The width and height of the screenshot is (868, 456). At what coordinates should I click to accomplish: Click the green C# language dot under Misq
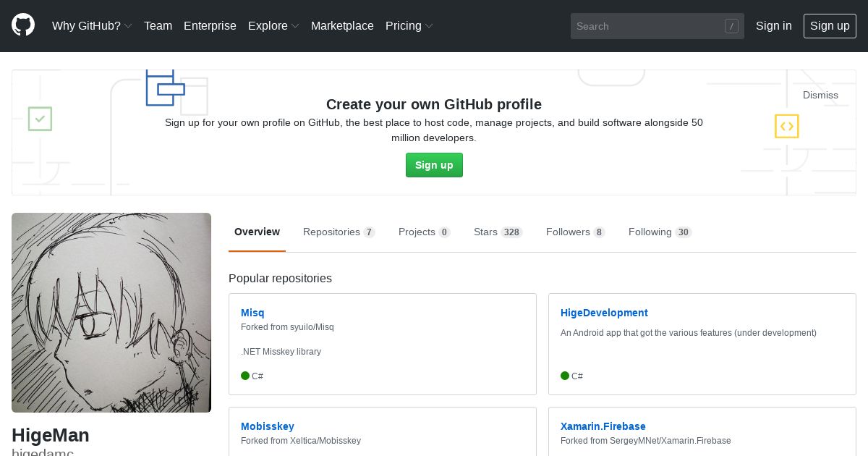point(245,376)
